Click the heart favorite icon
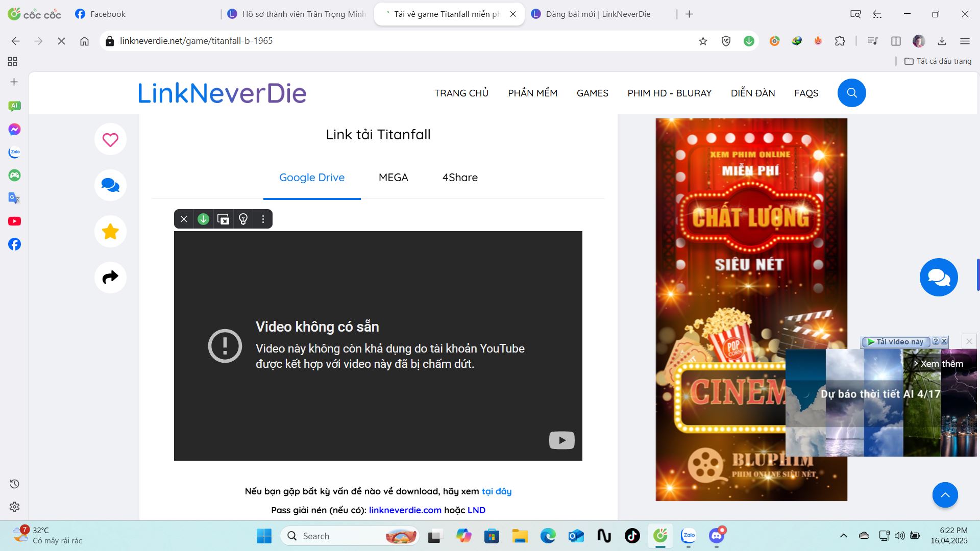980x551 pixels. coord(110,139)
